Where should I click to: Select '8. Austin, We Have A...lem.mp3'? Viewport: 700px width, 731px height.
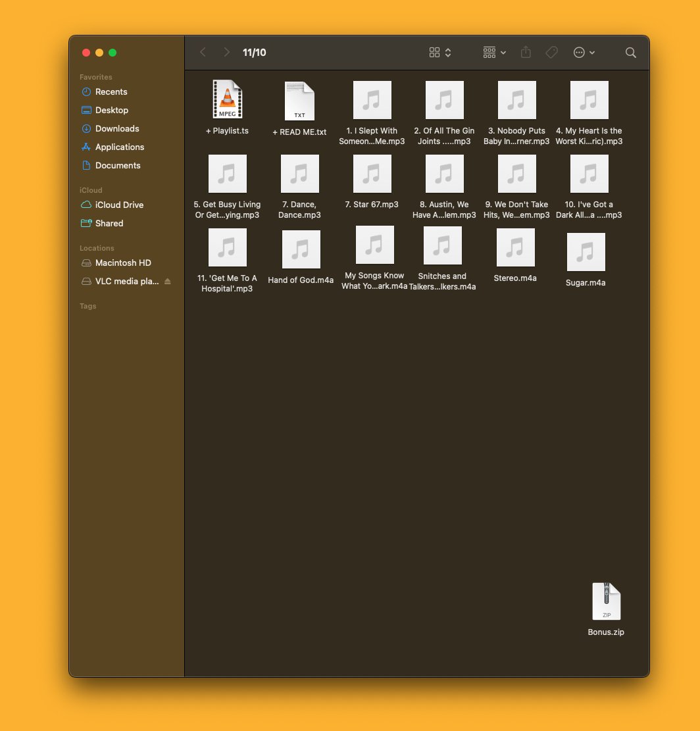444,174
